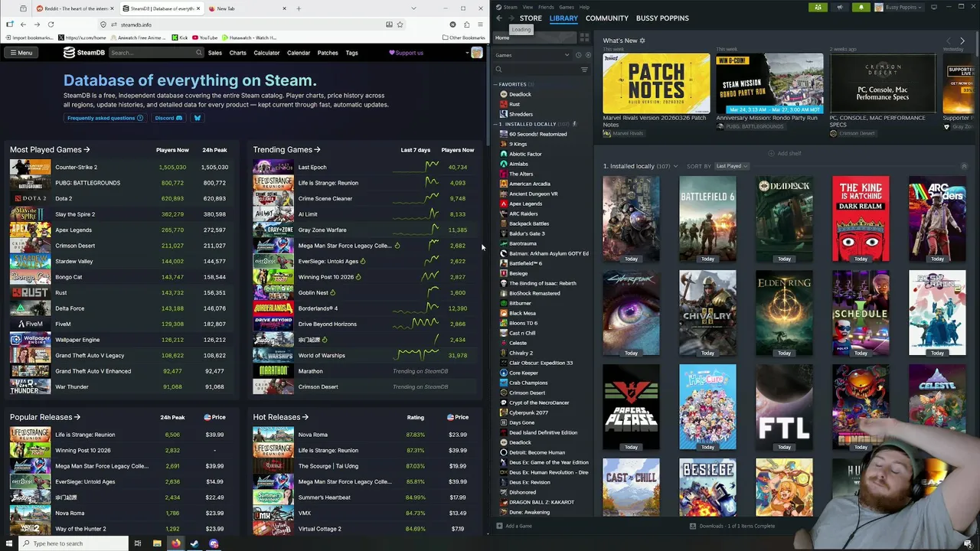980x551 pixels.
Task: Click the Windows Start button
Action: [9, 543]
